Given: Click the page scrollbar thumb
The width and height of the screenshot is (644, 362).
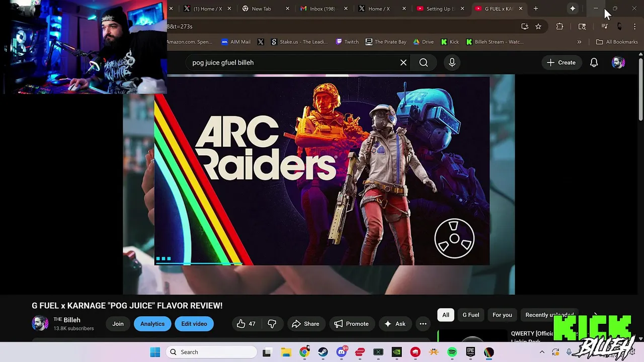Looking at the screenshot, I should (640, 88).
